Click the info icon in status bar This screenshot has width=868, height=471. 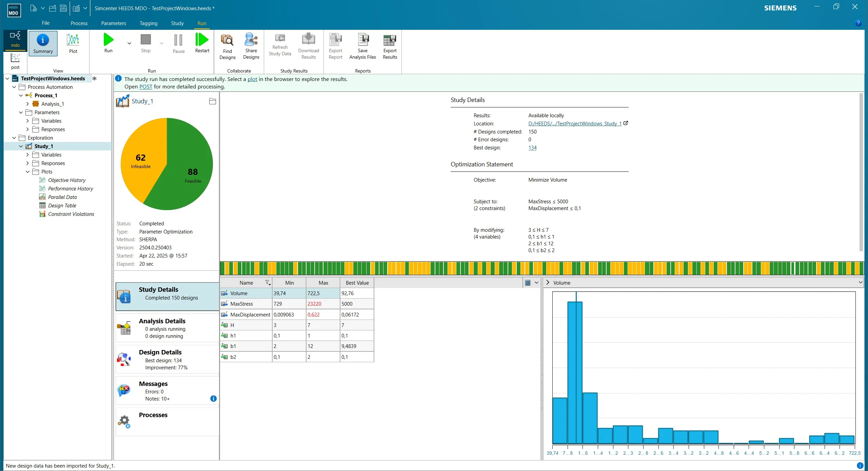[x=860, y=466]
